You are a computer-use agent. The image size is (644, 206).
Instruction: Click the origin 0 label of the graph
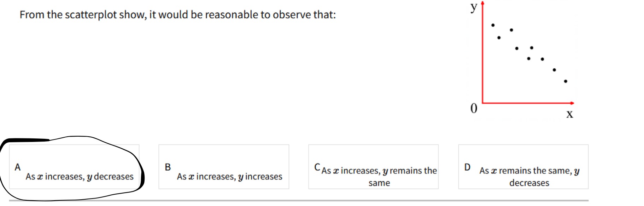pyautogui.click(x=474, y=108)
